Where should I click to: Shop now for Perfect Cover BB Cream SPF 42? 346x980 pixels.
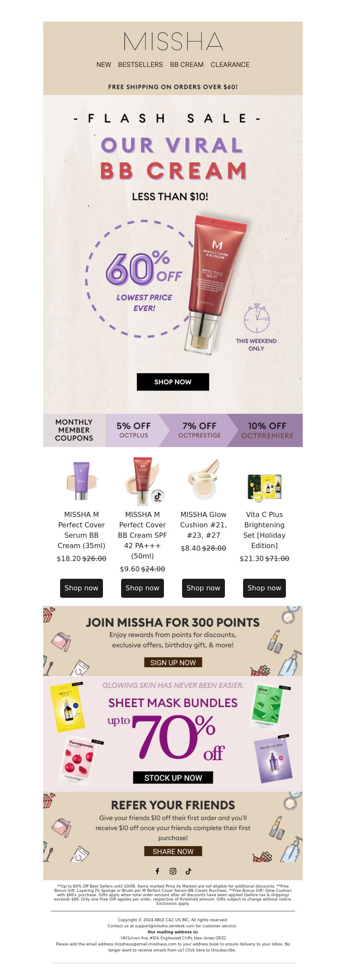[142, 588]
